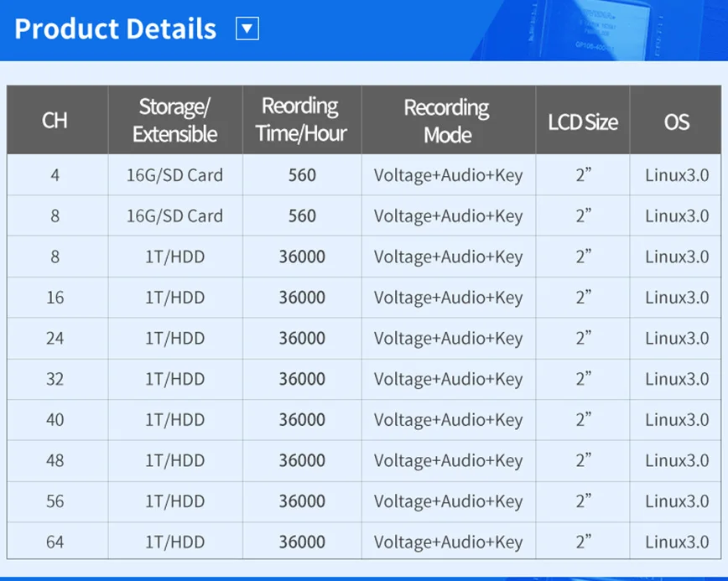Click the 40 channel cell
This screenshot has width=728, height=581.
click(55, 419)
